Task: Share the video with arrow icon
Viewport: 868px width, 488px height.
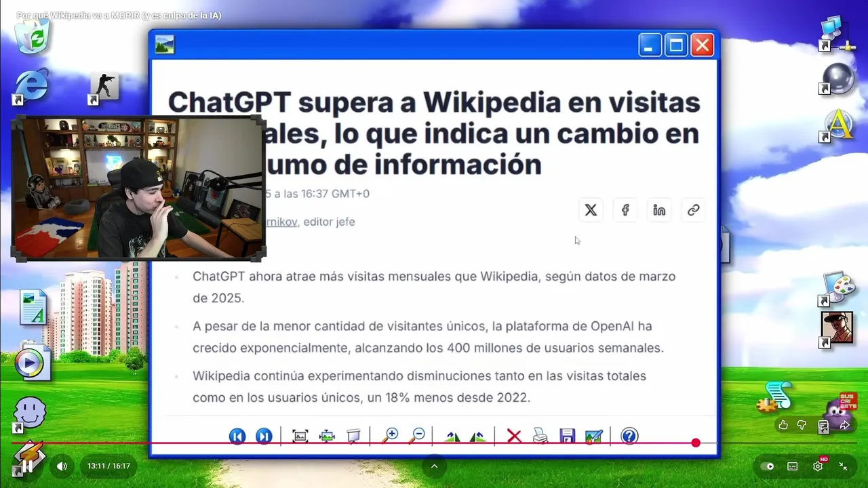Action: click(844, 425)
